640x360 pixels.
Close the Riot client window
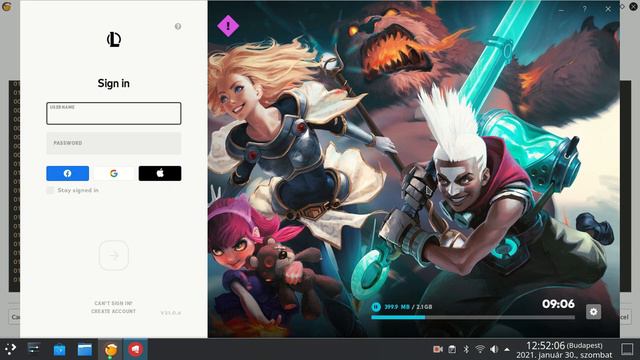[608, 9]
